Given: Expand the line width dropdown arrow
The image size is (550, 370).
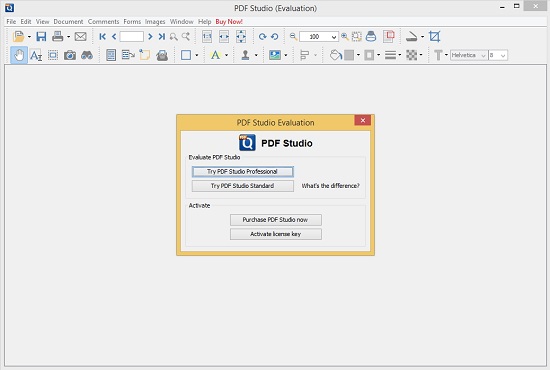Looking at the screenshot, I should [400, 55].
